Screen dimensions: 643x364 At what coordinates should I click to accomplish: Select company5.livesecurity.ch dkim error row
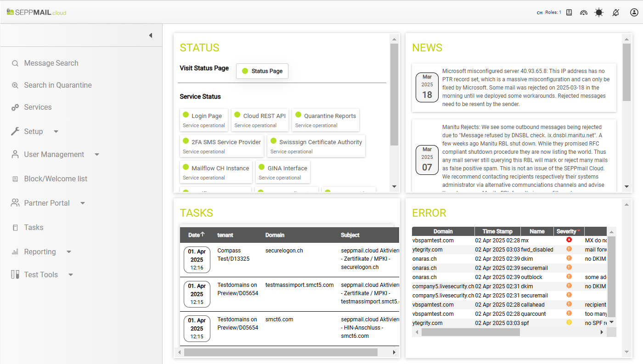point(510,286)
